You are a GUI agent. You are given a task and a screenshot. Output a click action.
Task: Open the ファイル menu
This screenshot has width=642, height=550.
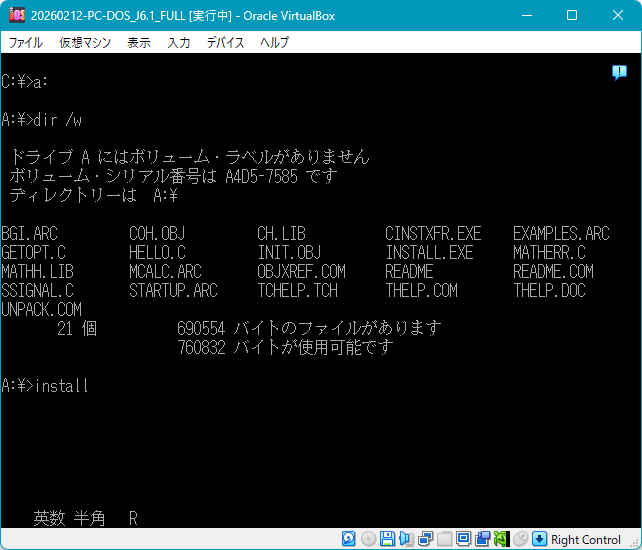26,43
